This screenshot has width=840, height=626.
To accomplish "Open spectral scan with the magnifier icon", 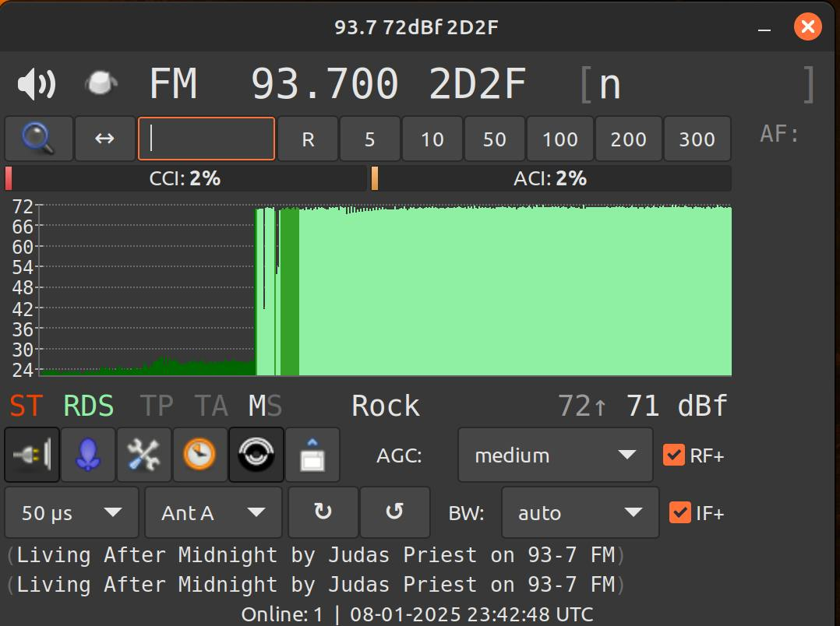I will (x=38, y=139).
